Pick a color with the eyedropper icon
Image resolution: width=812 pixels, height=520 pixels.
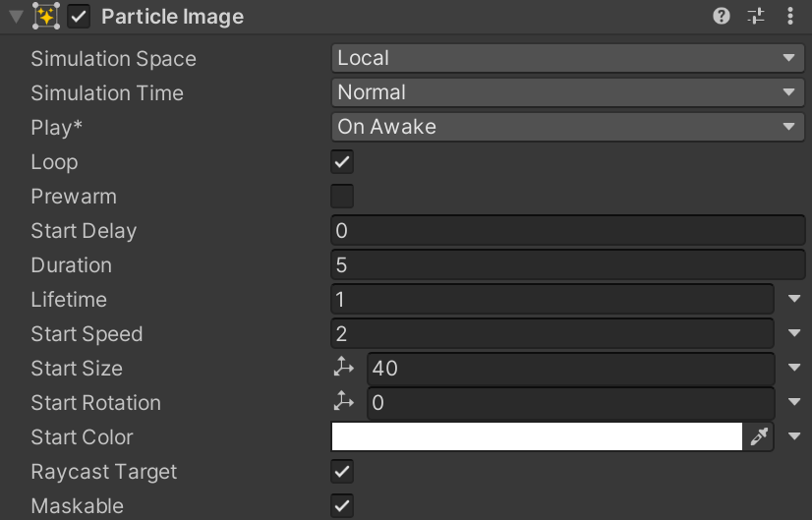pyautogui.click(x=759, y=436)
